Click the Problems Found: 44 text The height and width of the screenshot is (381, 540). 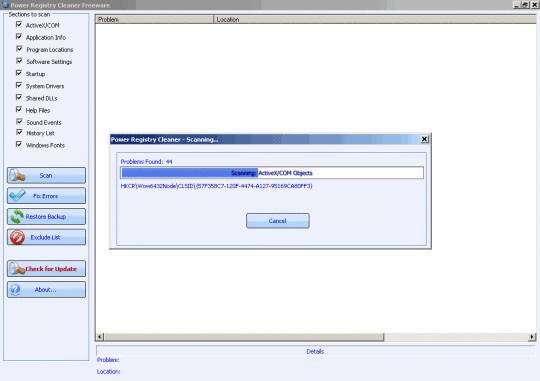pyautogui.click(x=146, y=162)
